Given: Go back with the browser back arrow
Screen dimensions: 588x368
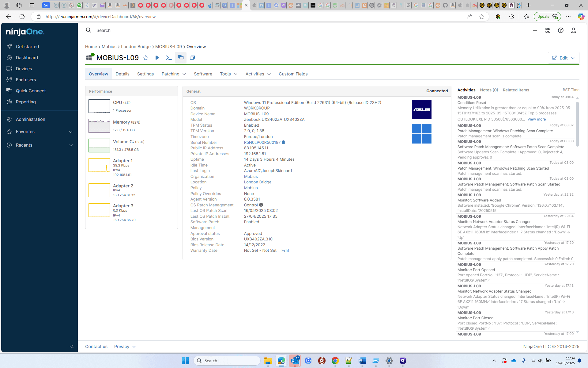Looking at the screenshot, I should click(x=9, y=17).
